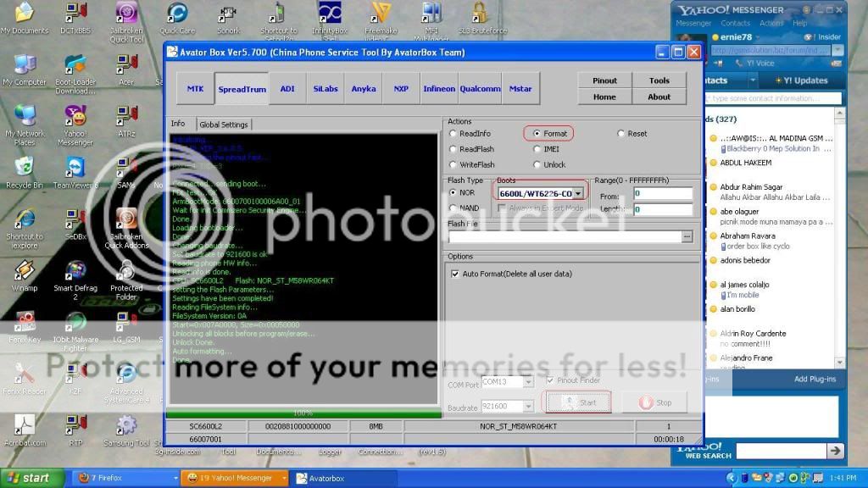
Task: Click the Flash File browse button
Action: (687, 237)
